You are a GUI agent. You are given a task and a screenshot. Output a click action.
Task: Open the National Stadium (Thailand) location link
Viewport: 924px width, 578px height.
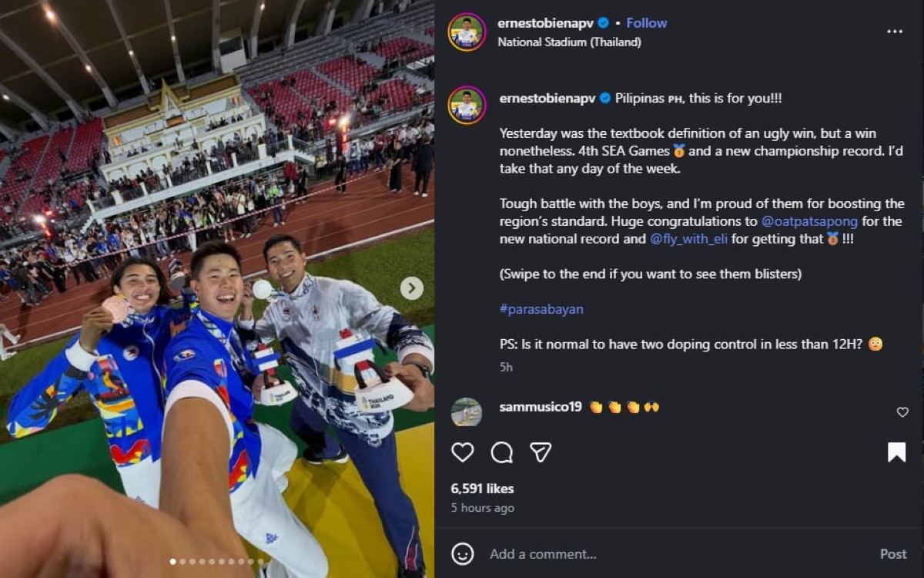tap(569, 42)
